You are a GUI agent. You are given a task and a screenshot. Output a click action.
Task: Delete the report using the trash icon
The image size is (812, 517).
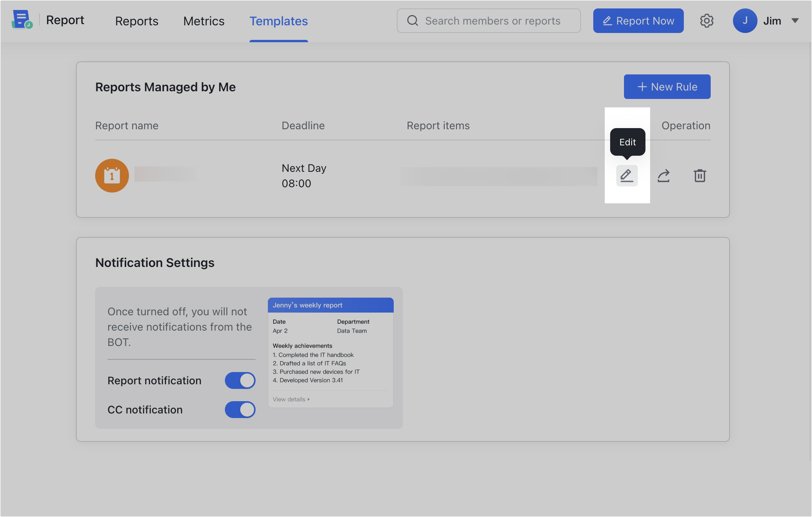[x=700, y=176]
